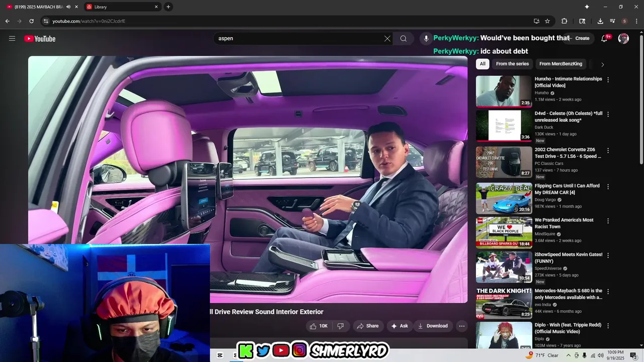This screenshot has height=362, width=644.
Task: Open the YouTube hamburger guide menu
Action: pos(12,39)
